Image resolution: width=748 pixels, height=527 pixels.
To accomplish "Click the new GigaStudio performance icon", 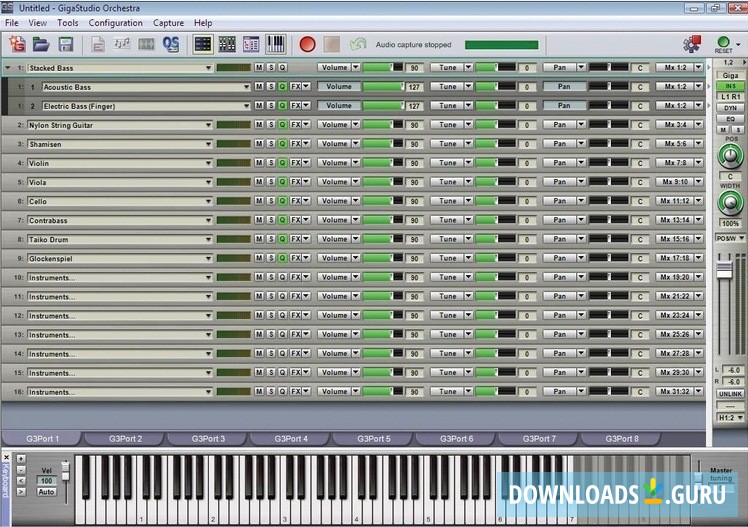I will click(x=17, y=44).
